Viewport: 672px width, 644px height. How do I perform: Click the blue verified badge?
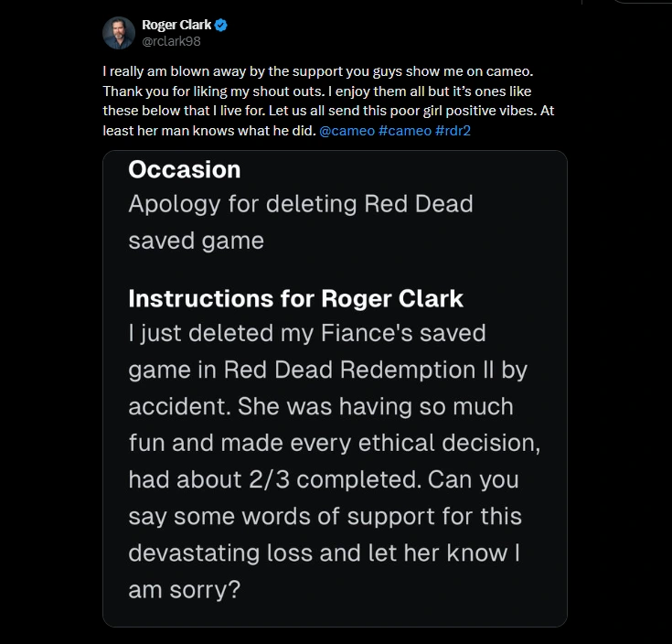click(x=221, y=25)
